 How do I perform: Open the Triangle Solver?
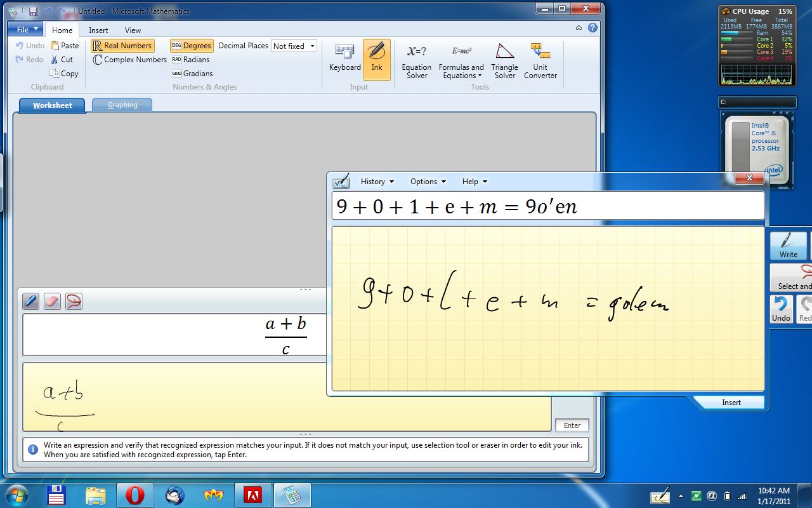point(504,60)
